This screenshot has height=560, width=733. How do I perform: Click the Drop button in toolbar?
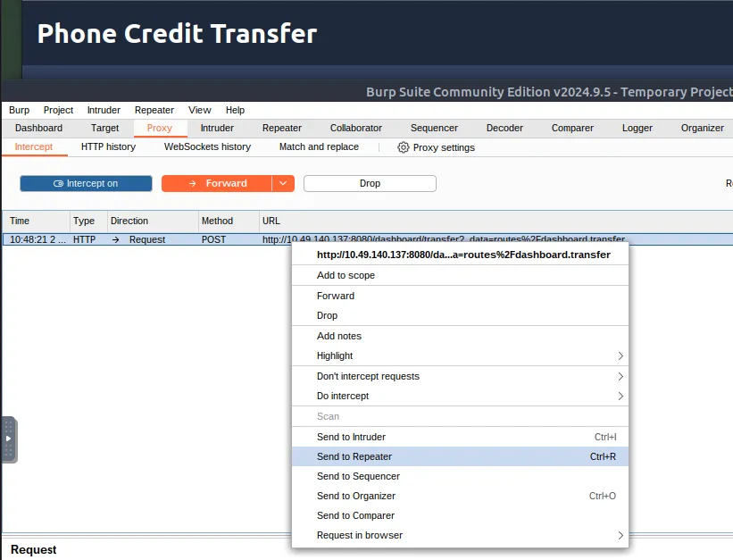pyautogui.click(x=370, y=183)
